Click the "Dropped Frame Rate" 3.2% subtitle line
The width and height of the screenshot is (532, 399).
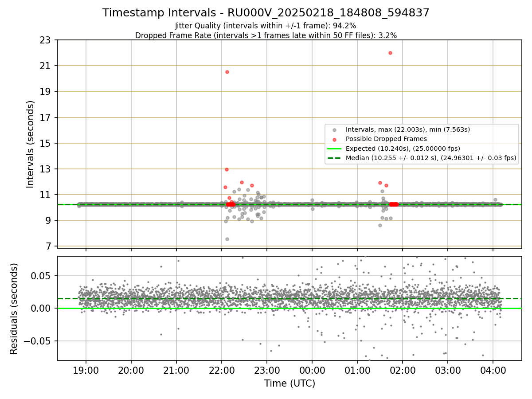[266, 35]
